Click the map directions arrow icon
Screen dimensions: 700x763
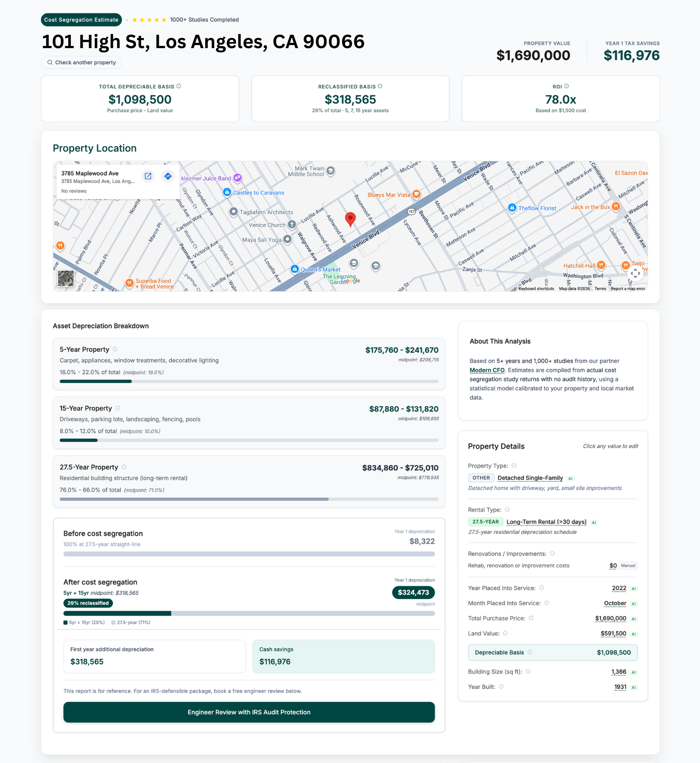pos(168,176)
